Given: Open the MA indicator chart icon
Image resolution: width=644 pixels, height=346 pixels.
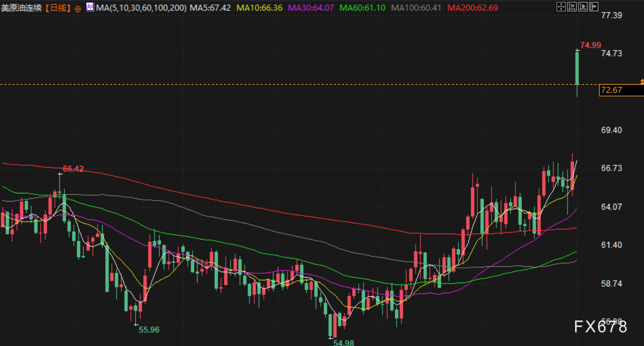Looking at the screenshot, I should point(90,8).
